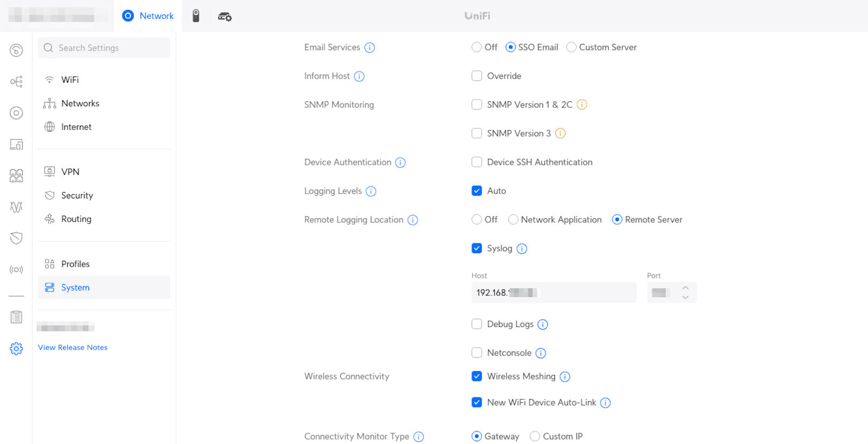This screenshot has width=868, height=444.
Task: Open WiFi settings
Action: pyautogui.click(x=104, y=80)
